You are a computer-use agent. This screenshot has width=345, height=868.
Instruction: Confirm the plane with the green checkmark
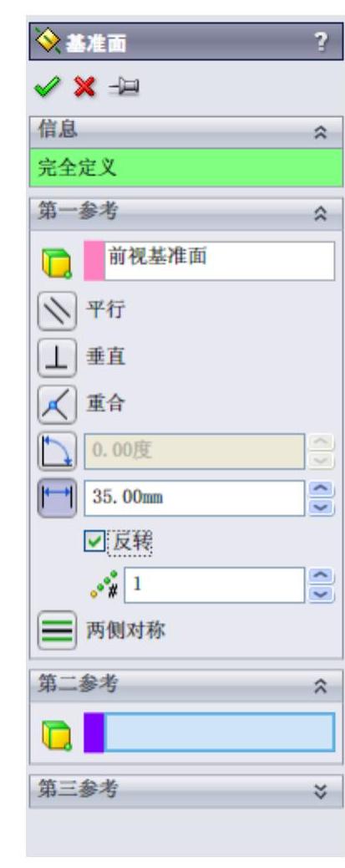[x=46, y=88]
